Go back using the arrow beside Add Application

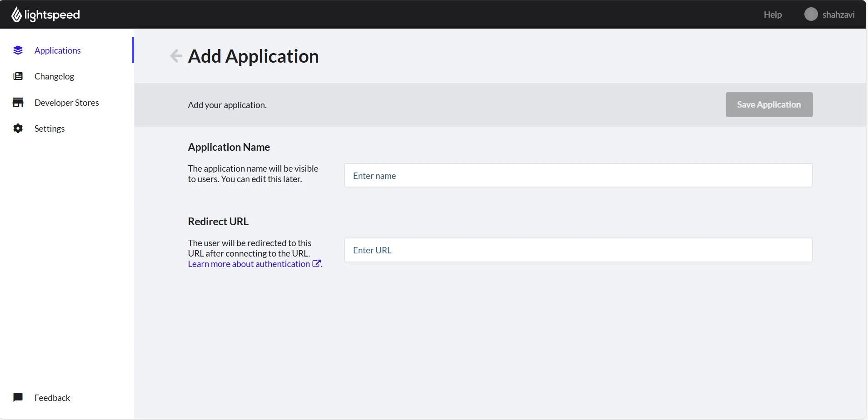176,56
